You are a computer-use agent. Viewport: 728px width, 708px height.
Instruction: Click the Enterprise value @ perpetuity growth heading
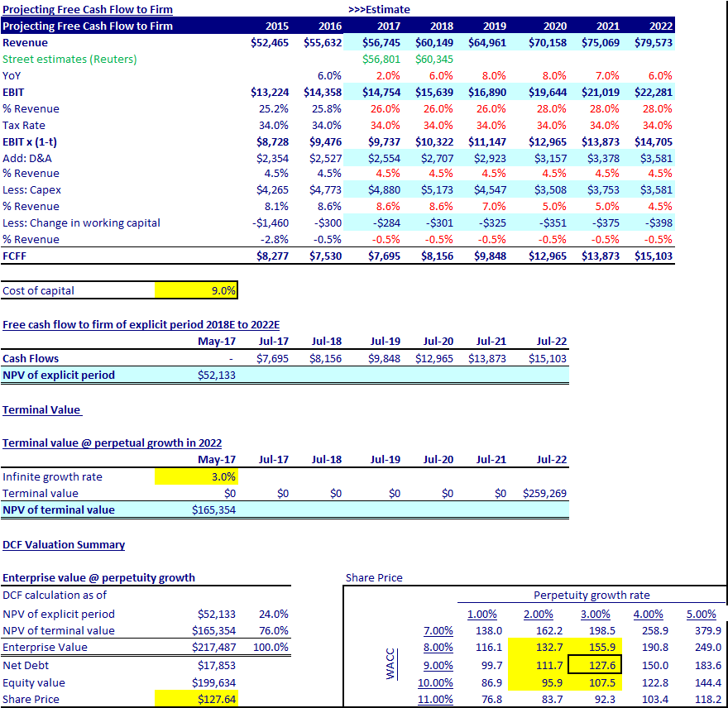pyautogui.click(x=98, y=577)
